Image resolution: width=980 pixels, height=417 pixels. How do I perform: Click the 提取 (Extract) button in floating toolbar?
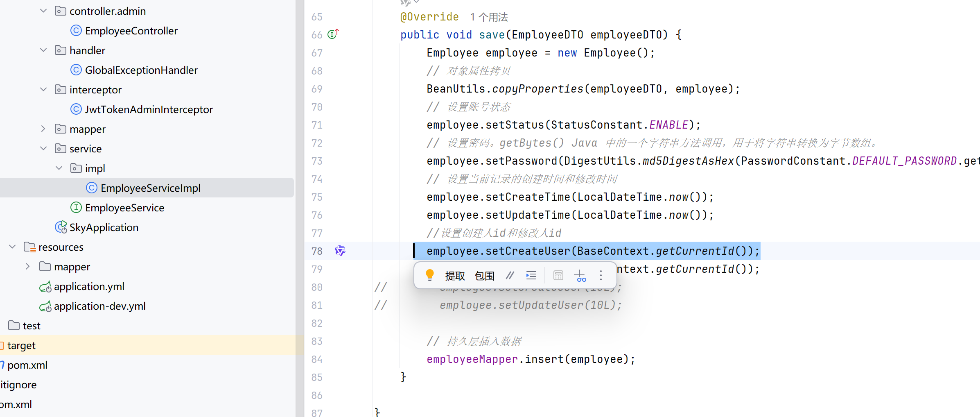pos(455,276)
